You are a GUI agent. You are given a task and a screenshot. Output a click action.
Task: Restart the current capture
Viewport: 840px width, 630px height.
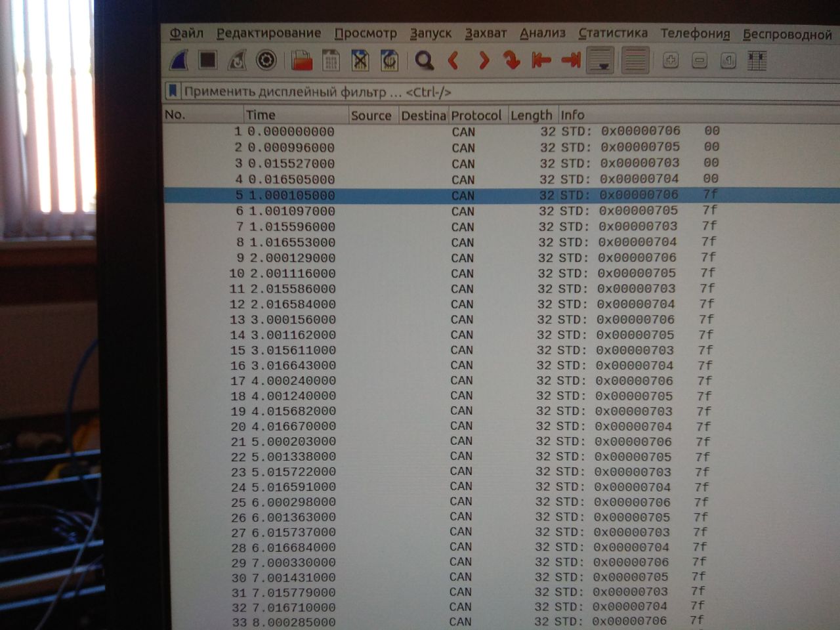tap(236, 60)
